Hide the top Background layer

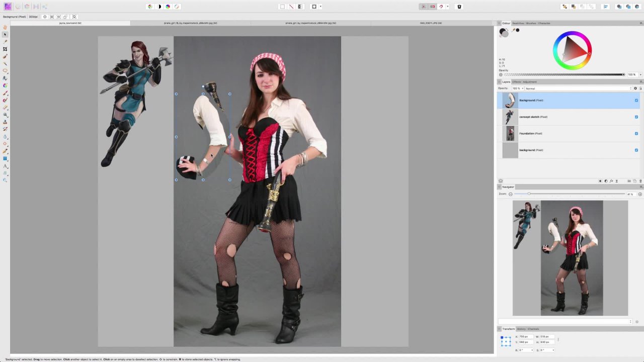[x=636, y=100]
